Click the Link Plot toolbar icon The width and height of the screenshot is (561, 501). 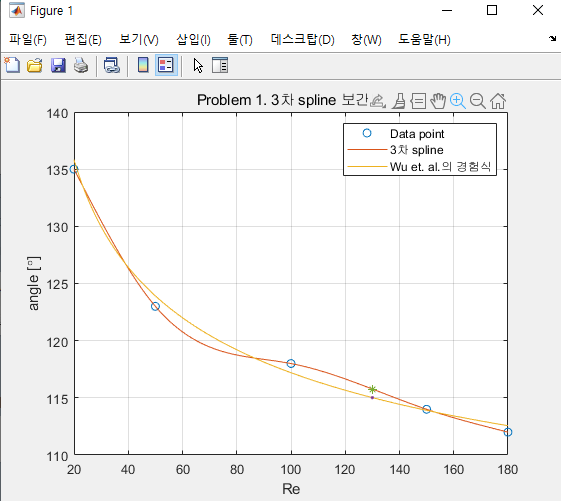pyautogui.click(x=112, y=65)
